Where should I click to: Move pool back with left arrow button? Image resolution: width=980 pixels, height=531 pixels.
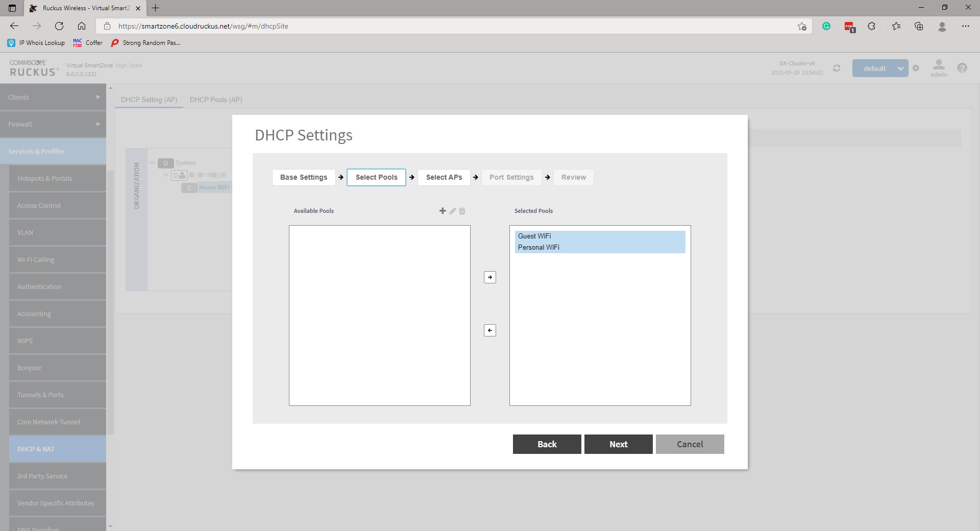point(490,330)
